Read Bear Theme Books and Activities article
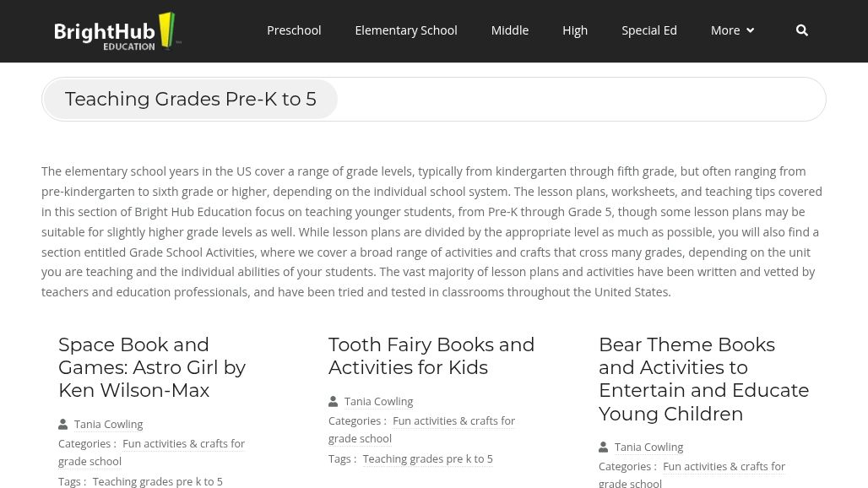868x488 pixels. tap(703, 378)
